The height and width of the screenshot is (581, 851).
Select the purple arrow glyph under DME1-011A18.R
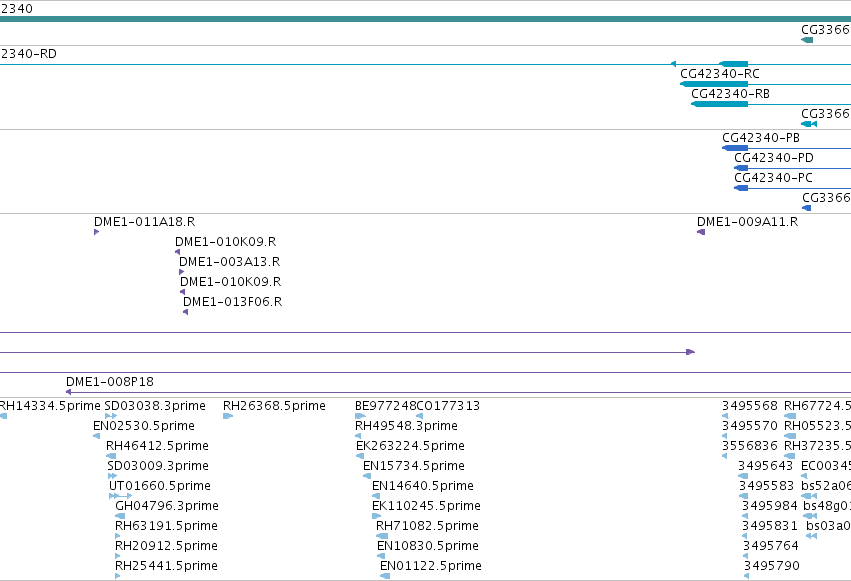[97, 232]
